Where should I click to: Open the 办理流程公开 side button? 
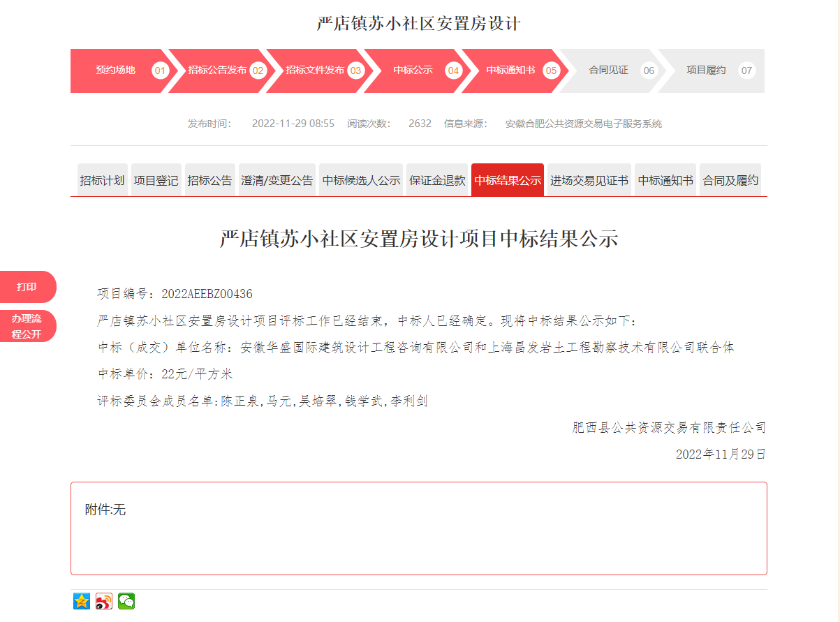pos(28,326)
